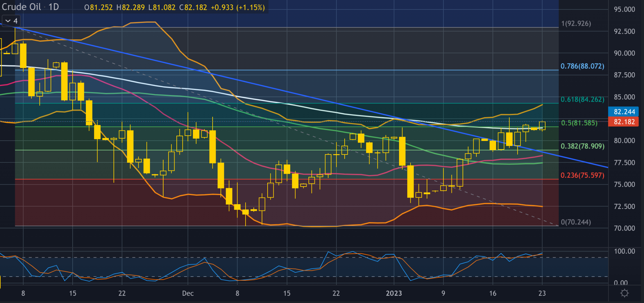This screenshot has width=644, height=303.
Task: Click the 100.00 oscillator axis label
Action: [x=624, y=251]
